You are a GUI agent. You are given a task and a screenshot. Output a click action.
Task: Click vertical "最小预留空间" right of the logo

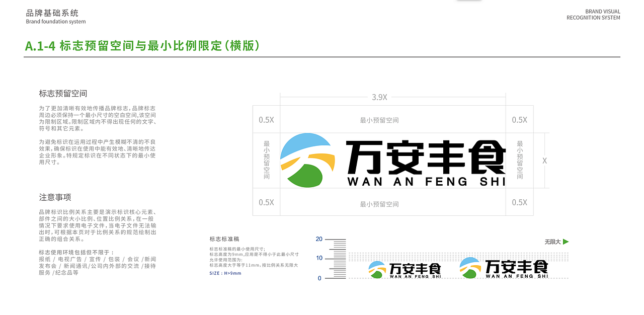(x=520, y=160)
